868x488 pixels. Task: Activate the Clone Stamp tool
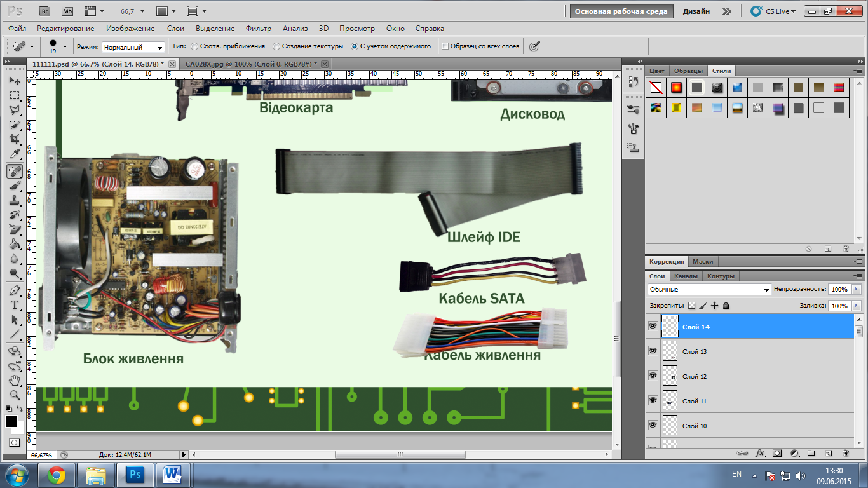[x=15, y=200]
